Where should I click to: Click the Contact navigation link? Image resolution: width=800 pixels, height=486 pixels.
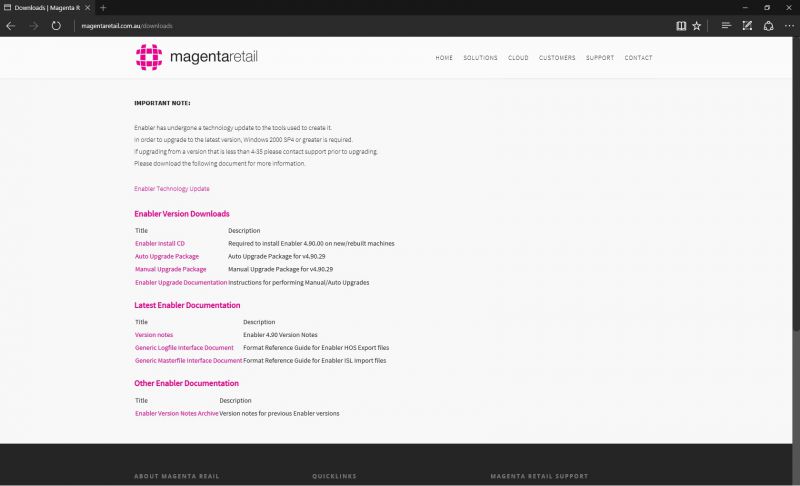pyautogui.click(x=638, y=58)
